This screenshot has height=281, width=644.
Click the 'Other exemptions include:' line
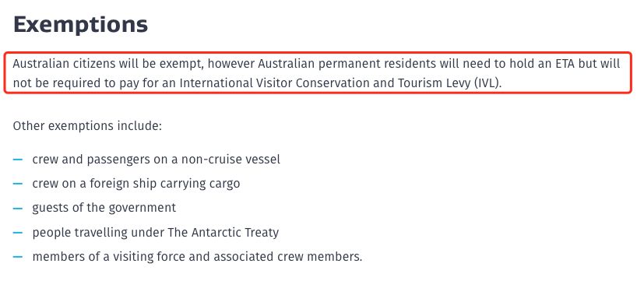coord(87,125)
